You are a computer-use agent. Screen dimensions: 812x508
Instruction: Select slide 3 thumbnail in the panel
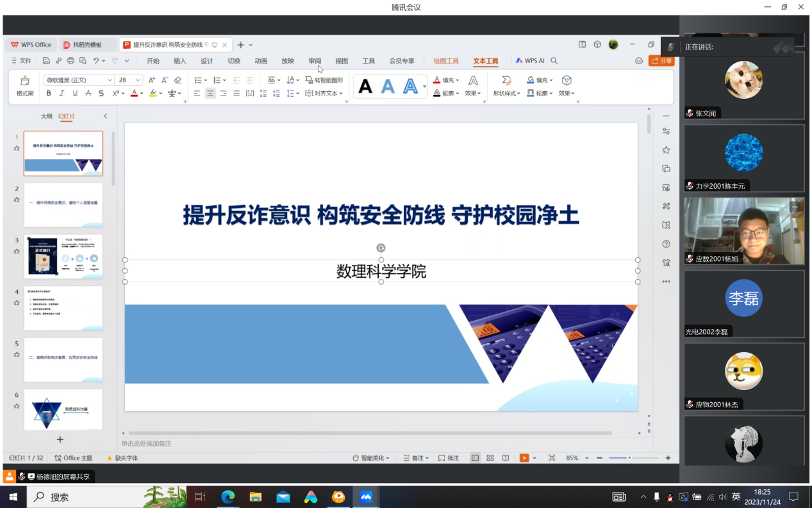click(x=63, y=256)
